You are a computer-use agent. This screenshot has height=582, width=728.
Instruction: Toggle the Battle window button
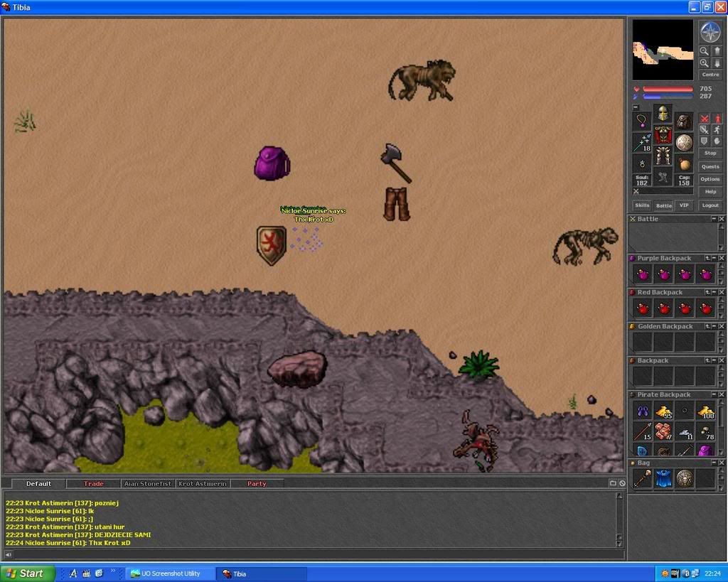(x=663, y=205)
